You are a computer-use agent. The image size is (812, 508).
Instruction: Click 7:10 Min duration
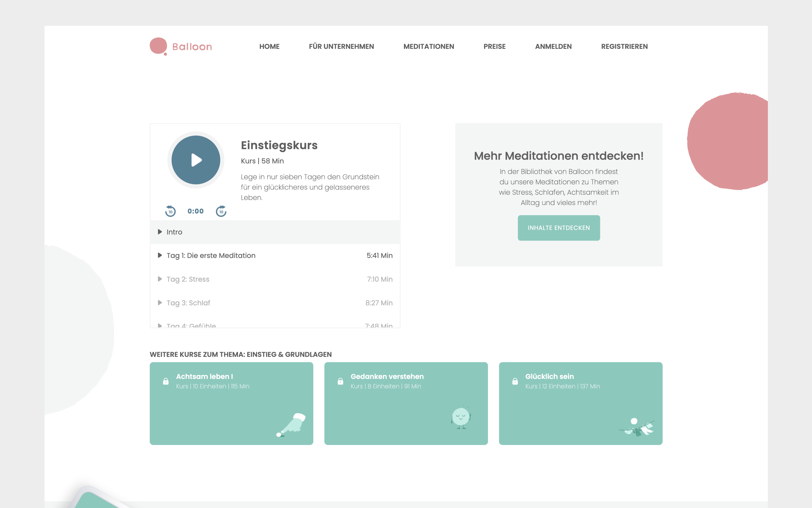pos(380,279)
